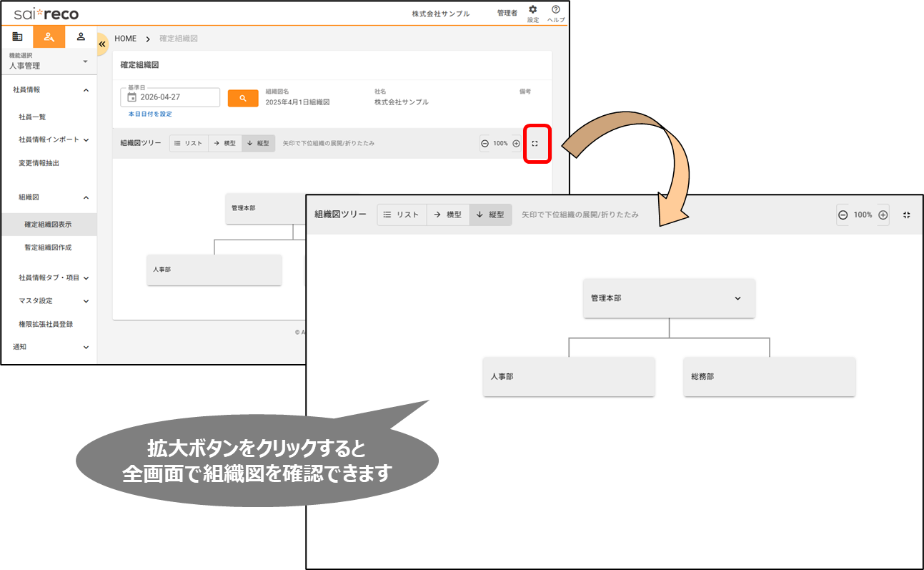Collapse 管理本部 node using its chevron arrow
The width and height of the screenshot is (924, 570).
(x=737, y=298)
